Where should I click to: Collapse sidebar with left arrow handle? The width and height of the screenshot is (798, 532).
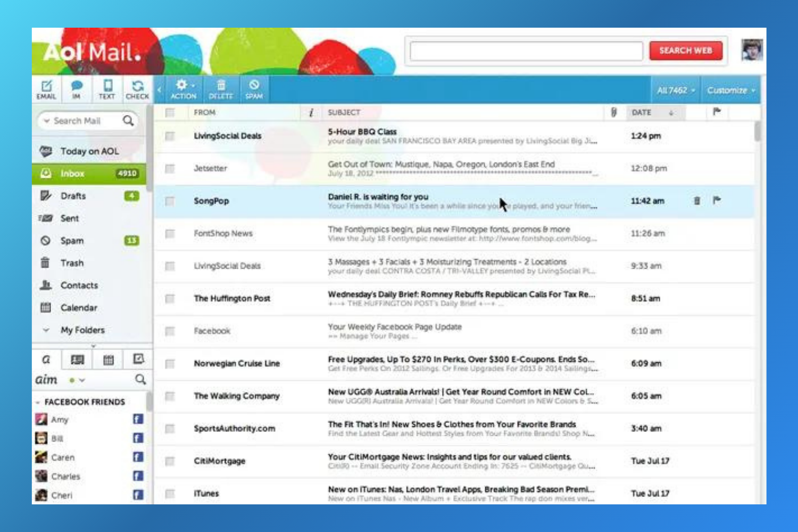click(x=159, y=89)
